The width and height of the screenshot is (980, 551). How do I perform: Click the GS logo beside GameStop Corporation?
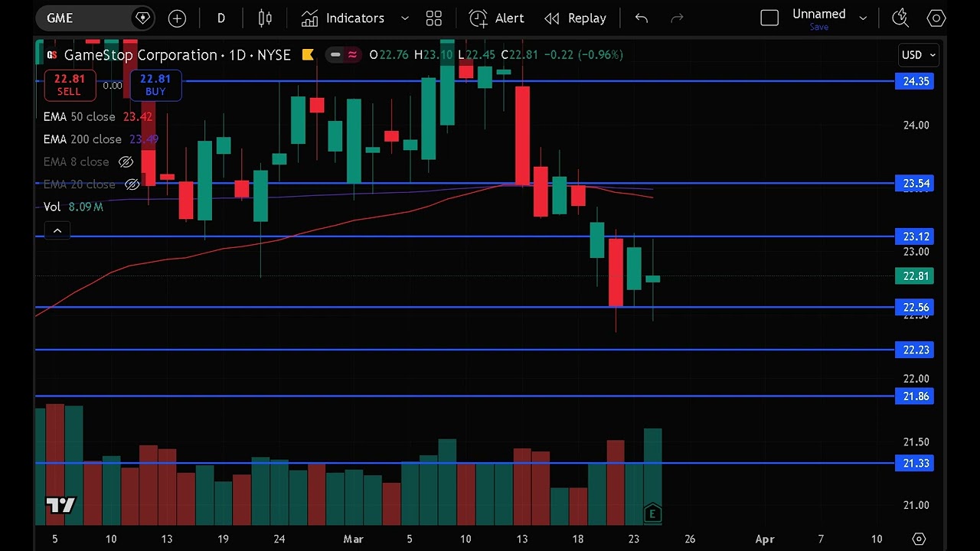(52, 54)
